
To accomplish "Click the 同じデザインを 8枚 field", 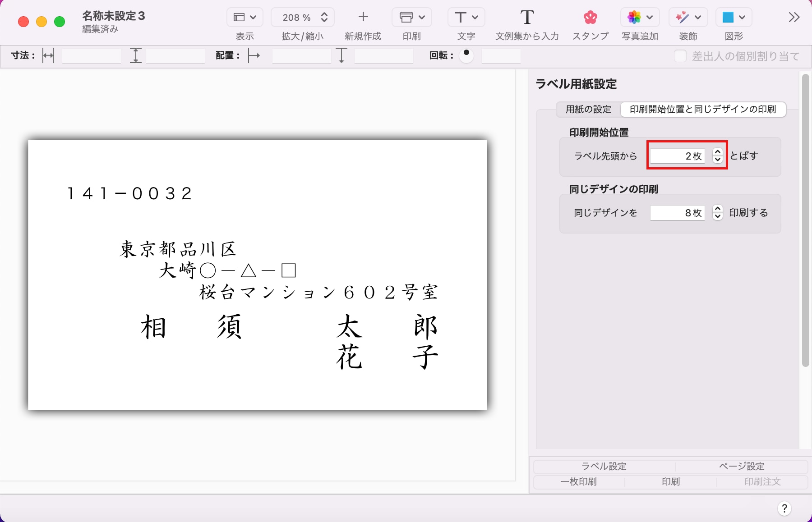I will pyautogui.click(x=677, y=213).
